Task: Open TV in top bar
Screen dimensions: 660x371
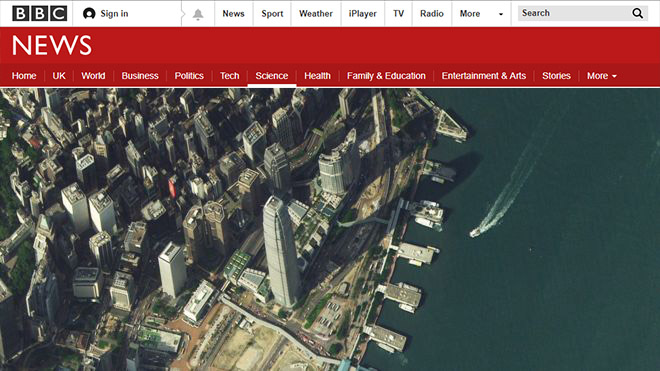Action: point(398,13)
